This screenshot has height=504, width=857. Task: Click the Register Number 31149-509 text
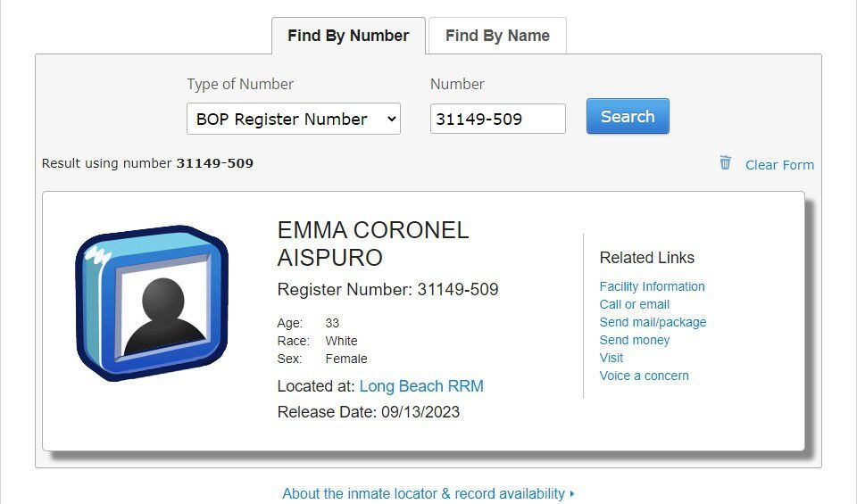387,290
